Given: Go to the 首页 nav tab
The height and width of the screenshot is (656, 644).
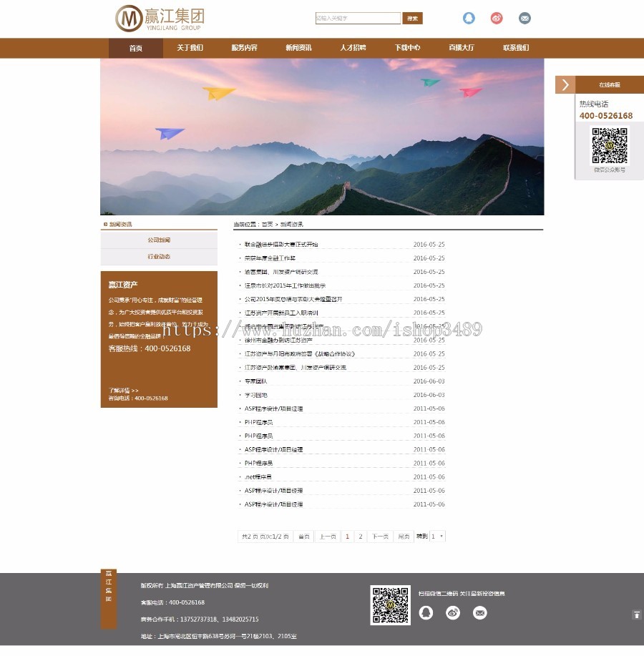Looking at the screenshot, I should [135, 48].
